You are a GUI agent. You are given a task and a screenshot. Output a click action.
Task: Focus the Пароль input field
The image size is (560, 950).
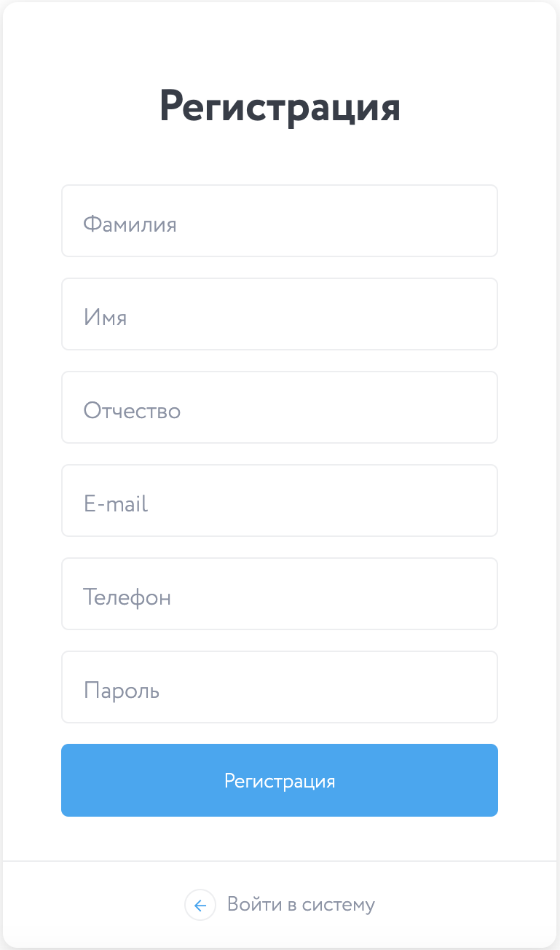[280, 687]
